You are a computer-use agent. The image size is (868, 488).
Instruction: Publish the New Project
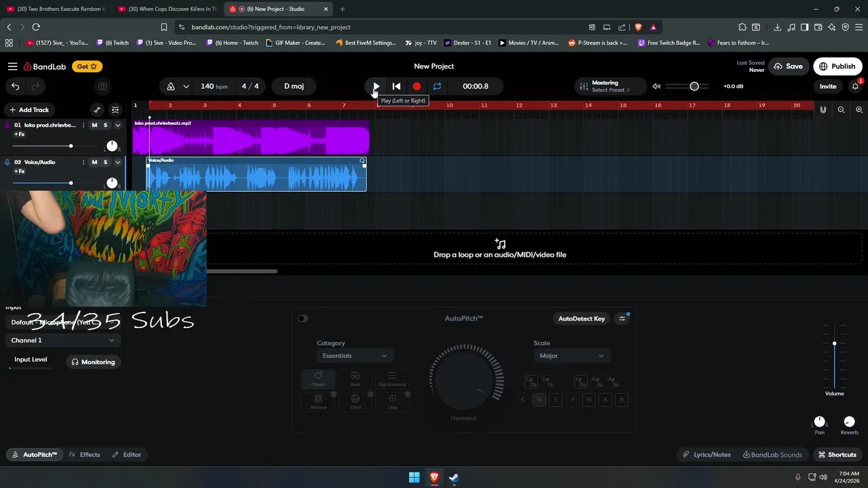tap(837, 66)
